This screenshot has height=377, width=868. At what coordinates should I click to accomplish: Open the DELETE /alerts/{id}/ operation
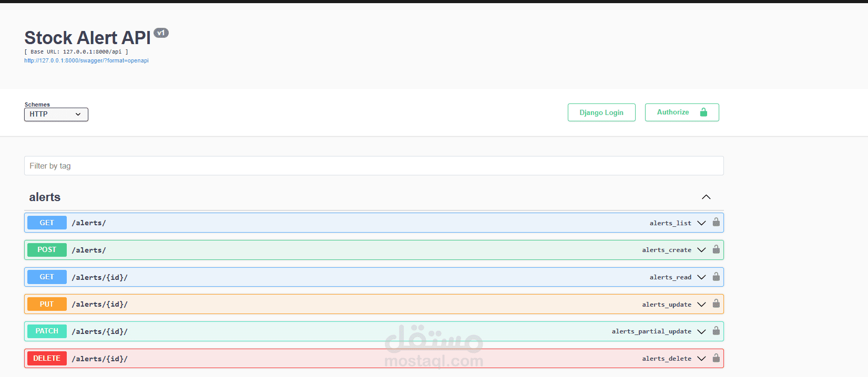374,359
